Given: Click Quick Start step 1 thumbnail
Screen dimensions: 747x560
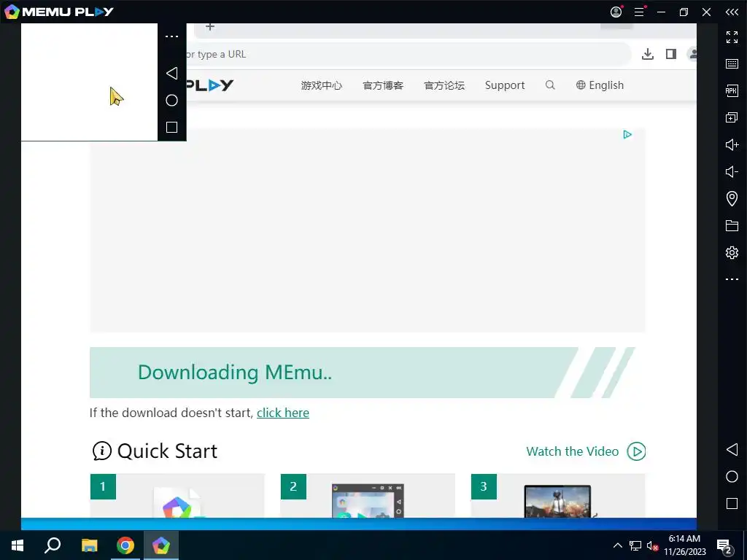Looking at the screenshot, I should (177, 496).
